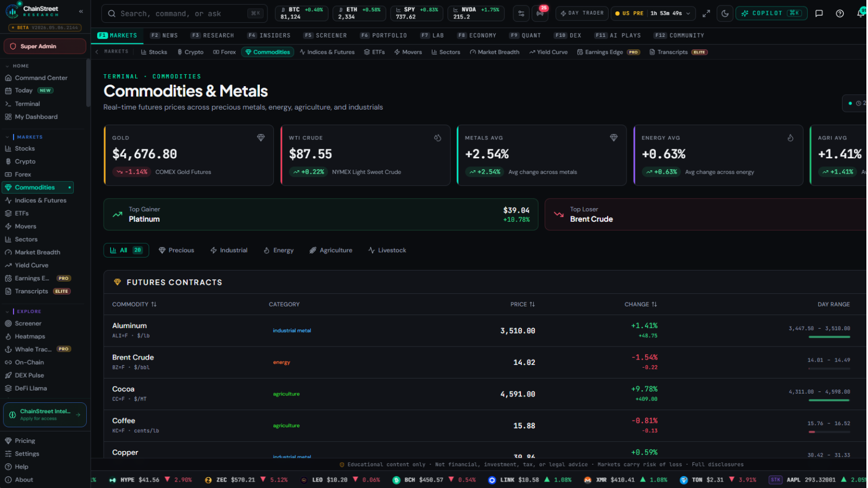868x488 pixels.
Task: Switch to F3 Research tab
Action: [213, 35]
